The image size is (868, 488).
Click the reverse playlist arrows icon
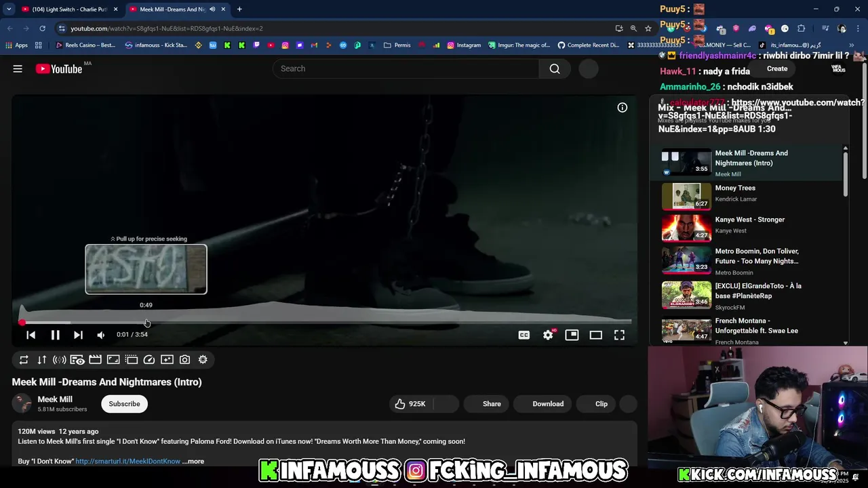pos(41,360)
